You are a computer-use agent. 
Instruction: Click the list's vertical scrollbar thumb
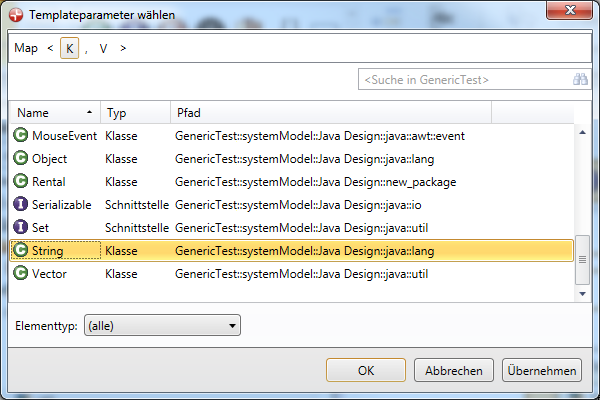582,258
